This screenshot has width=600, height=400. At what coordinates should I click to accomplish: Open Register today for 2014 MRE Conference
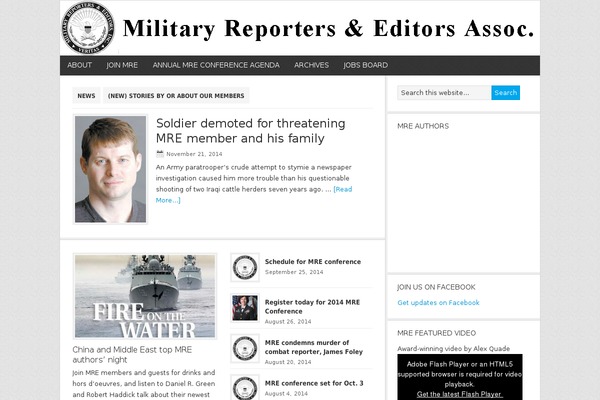(x=312, y=307)
